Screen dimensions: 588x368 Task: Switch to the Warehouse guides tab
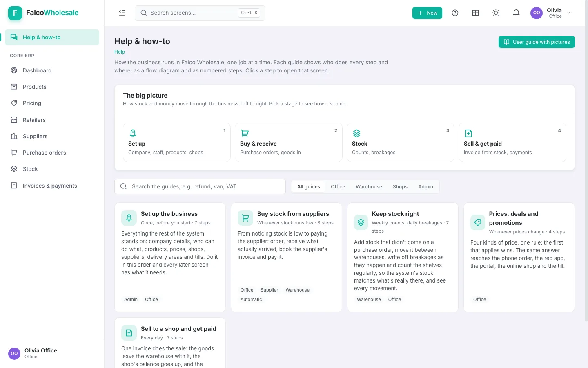pyautogui.click(x=369, y=186)
